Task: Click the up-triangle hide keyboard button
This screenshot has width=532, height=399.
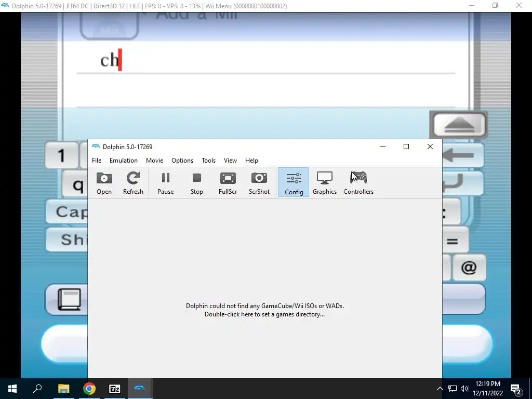Action: pyautogui.click(x=459, y=125)
